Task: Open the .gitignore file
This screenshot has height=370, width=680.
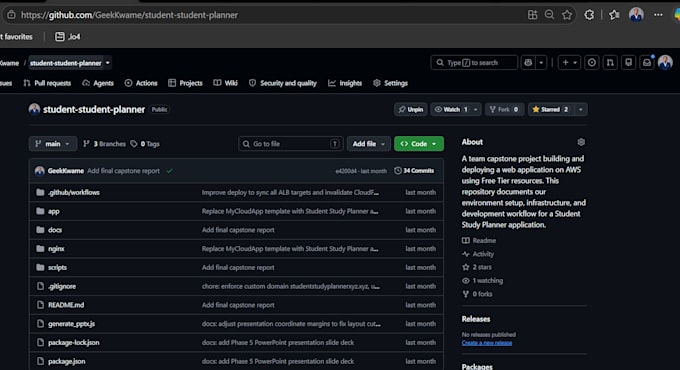Action: [62, 286]
